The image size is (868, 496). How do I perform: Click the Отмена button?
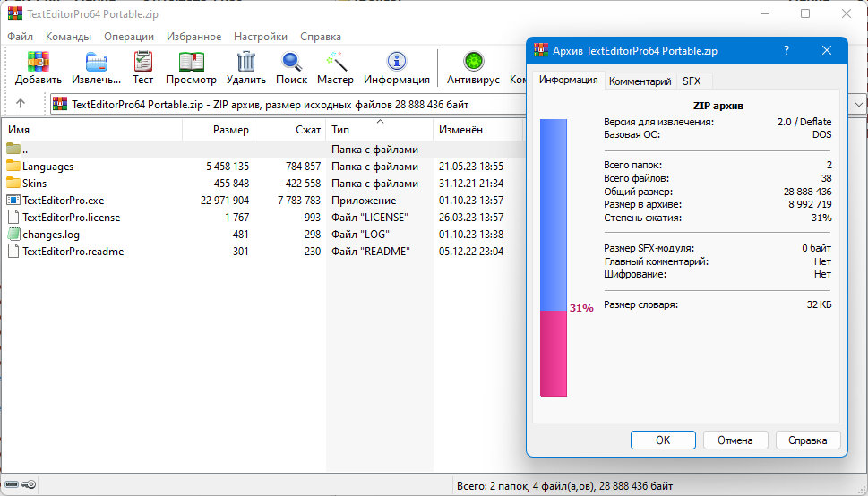(x=735, y=440)
